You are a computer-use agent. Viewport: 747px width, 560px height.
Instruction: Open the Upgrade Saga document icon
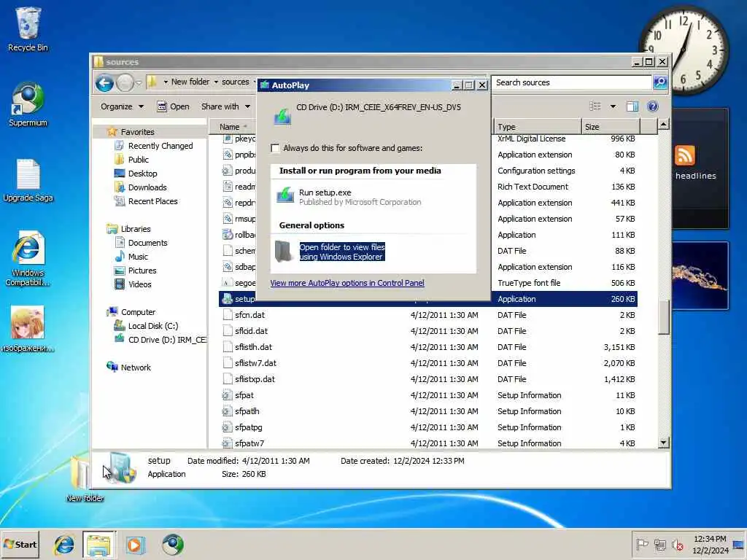tap(28, 180)
